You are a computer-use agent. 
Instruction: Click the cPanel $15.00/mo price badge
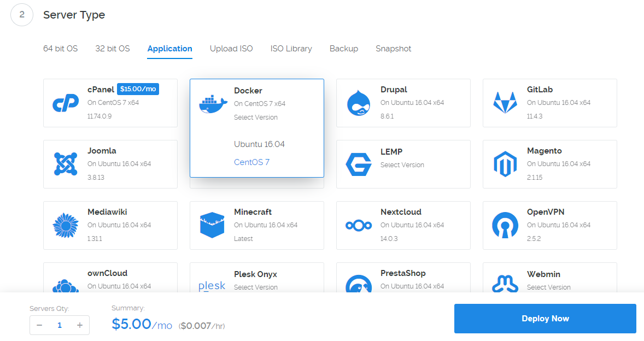[x=138, y=89]
